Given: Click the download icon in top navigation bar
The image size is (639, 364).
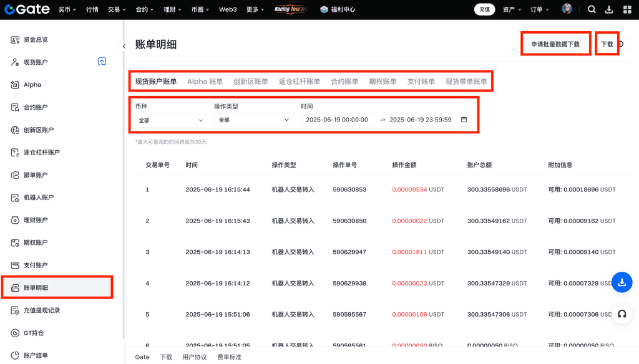Looking at the screenshot, I should 609,9.
